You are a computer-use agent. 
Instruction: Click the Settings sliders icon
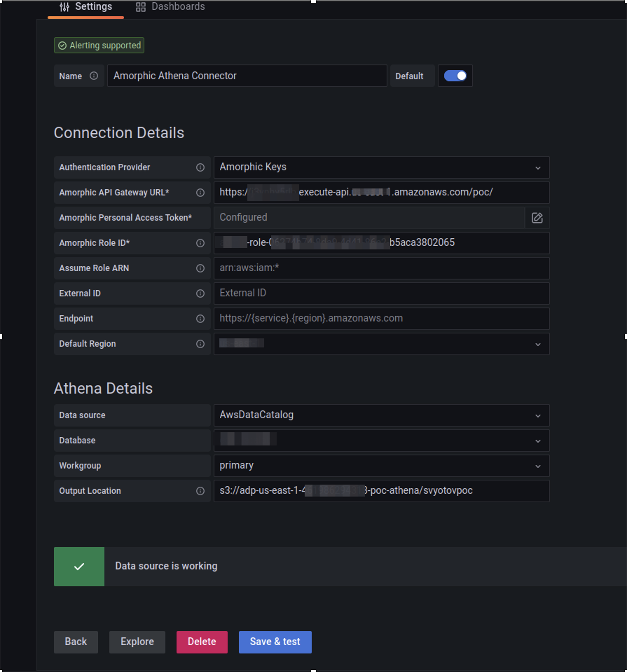coord(64,7)
